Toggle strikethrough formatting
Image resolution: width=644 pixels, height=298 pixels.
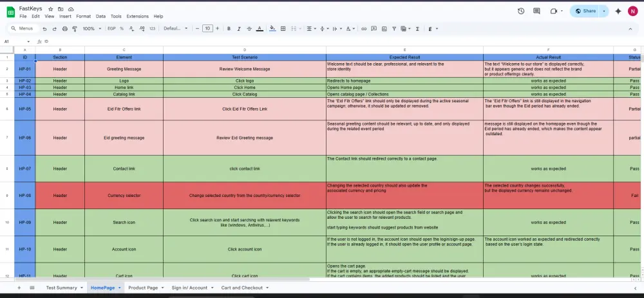(x=249, y=29)
